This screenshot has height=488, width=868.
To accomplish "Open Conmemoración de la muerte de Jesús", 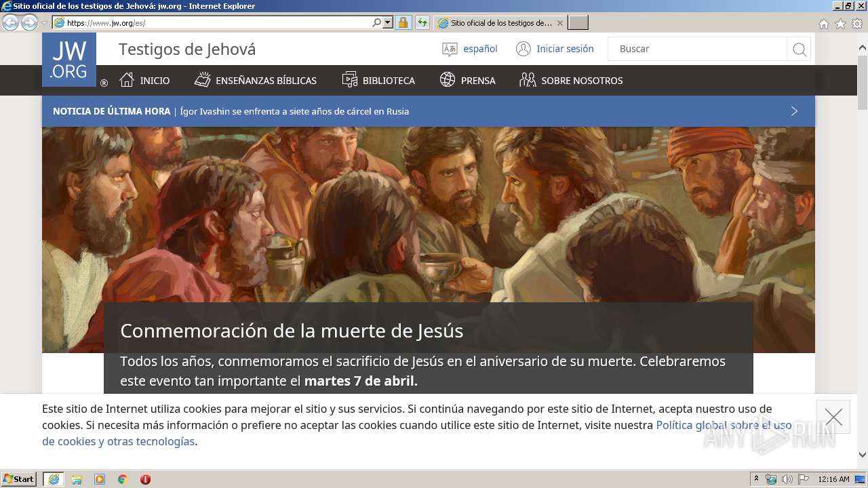I will (x=292, y=331).
